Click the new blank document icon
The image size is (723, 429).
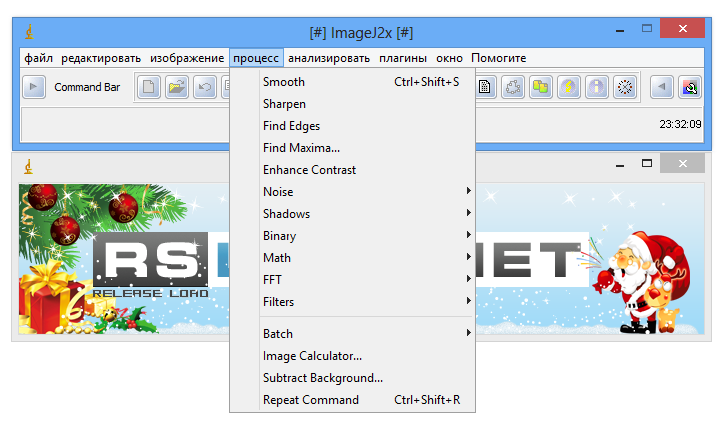pyautogui.click(x=148, y=87)
